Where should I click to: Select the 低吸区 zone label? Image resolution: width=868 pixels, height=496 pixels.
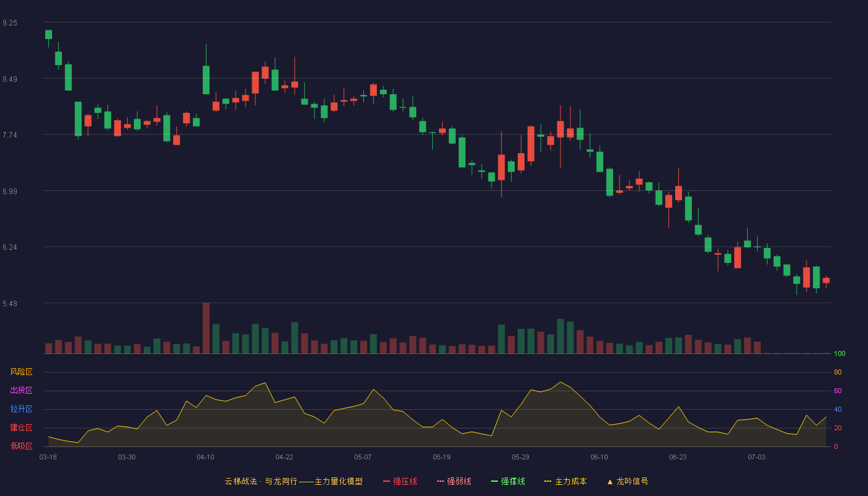coord(21,446)
